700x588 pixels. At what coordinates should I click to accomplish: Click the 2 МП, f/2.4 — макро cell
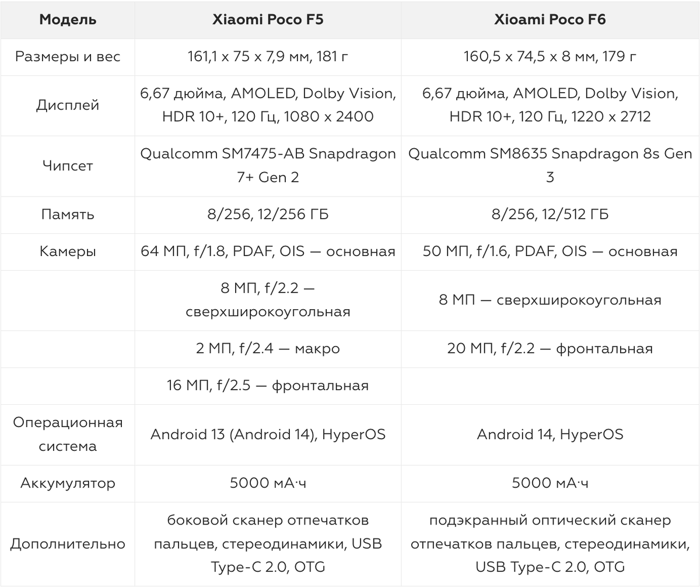[x=268, y=349]
